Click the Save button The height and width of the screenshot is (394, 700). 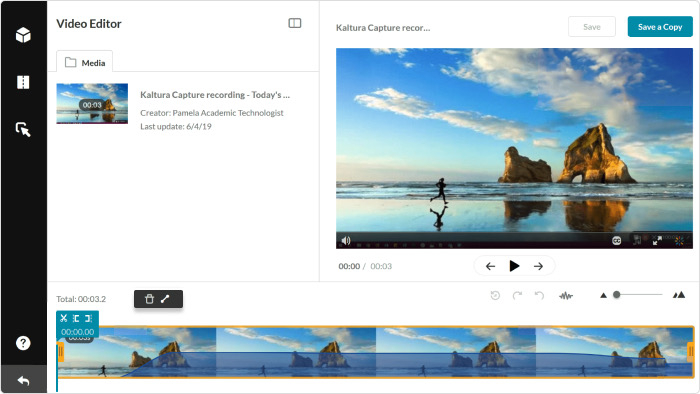[592, 27]
